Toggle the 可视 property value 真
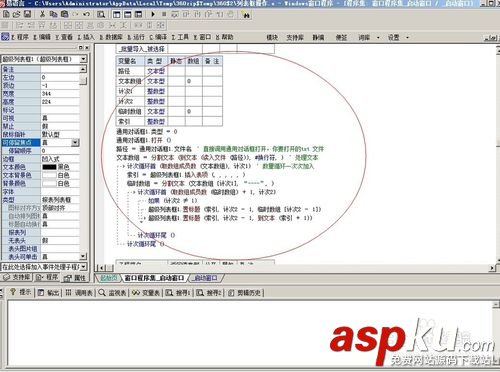 [60, 118]
